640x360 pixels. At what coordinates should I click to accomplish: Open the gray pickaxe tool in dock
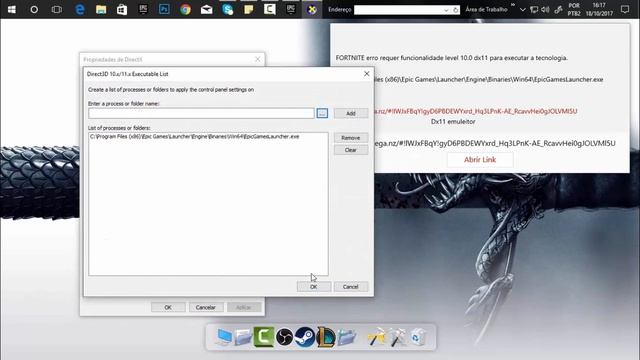click(397, 337)
